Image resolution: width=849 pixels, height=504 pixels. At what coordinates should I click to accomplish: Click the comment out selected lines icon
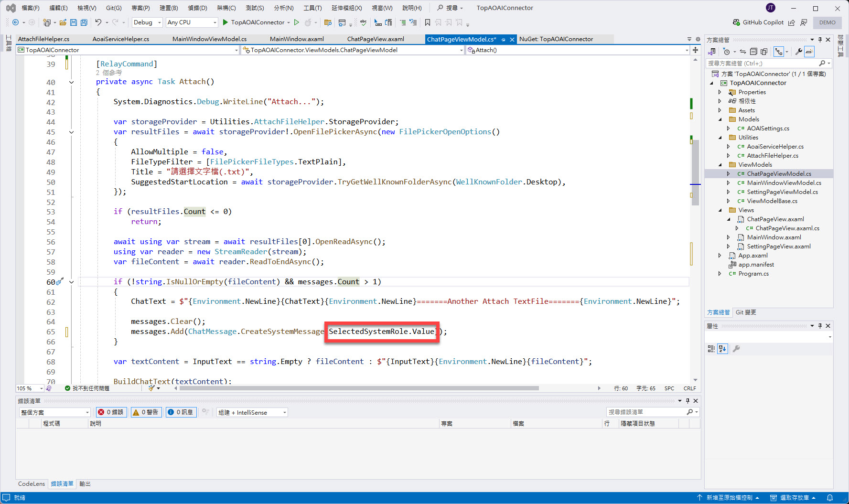tap(403, 22)
